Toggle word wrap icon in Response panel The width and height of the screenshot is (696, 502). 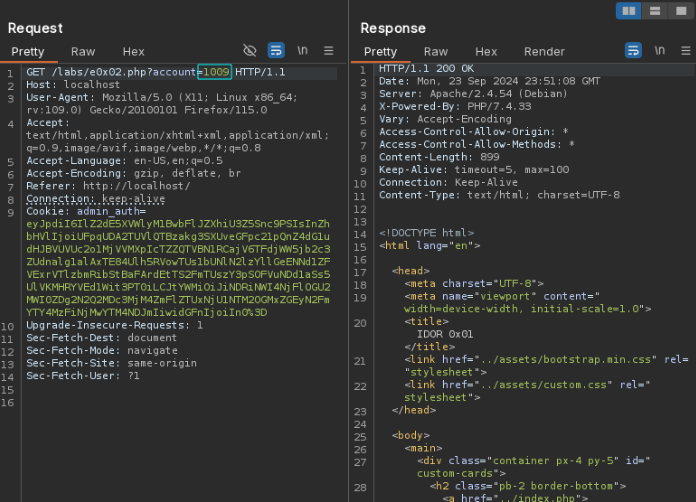[x=633, y=51]
